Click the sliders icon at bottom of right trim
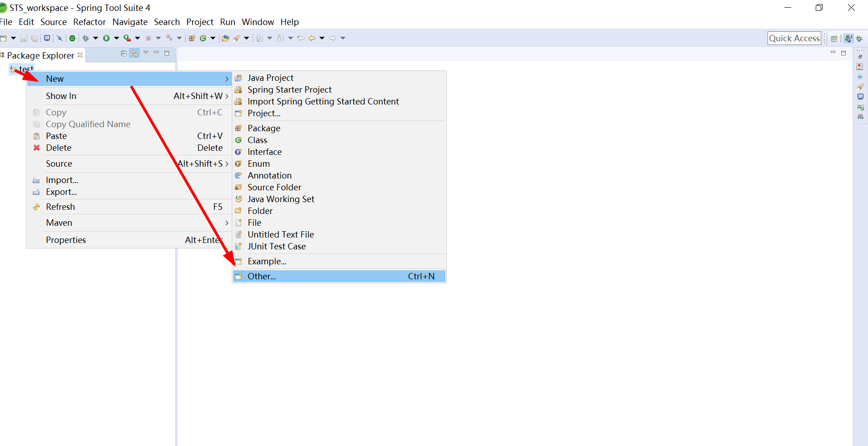 (x=860, y=117)
